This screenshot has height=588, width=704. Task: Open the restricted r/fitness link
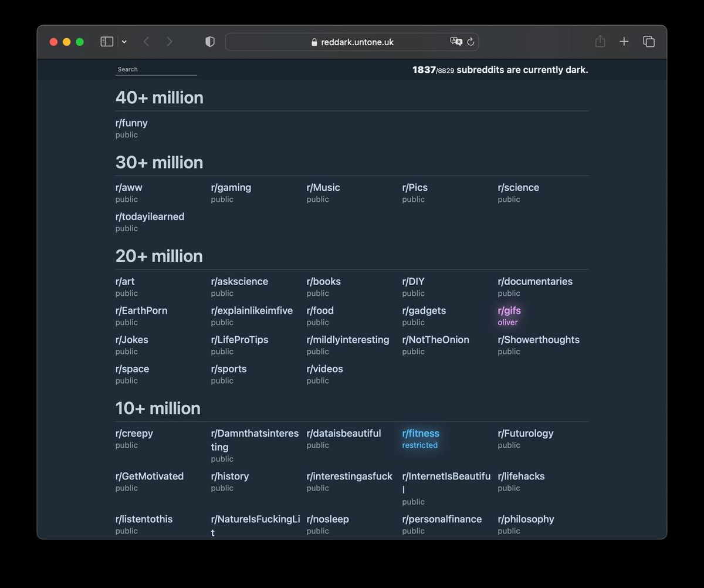(421, 434)
